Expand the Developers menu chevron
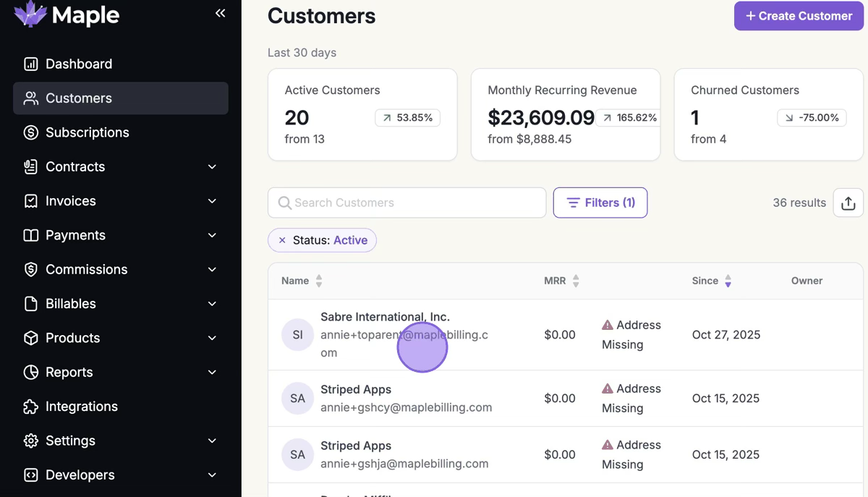The height and width of the screenshot is (497, 868). [x=212, y=475]
